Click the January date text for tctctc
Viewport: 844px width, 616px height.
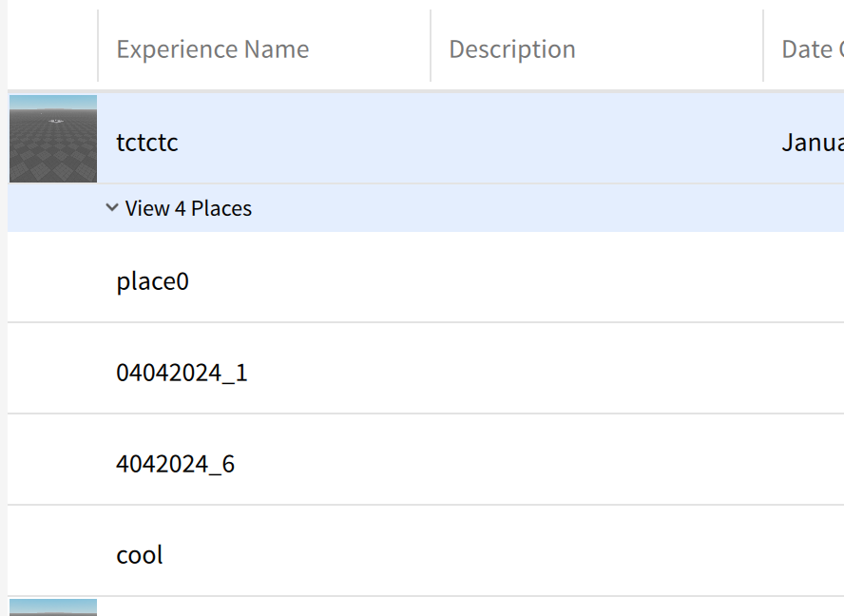[x=819, y=142]
